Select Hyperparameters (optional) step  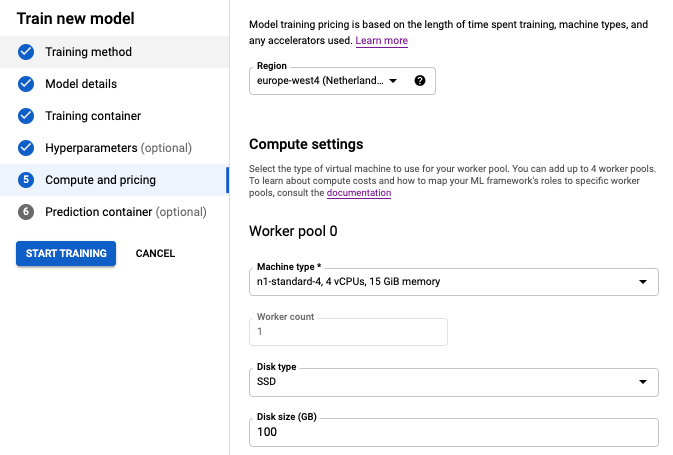pos(118,148)
